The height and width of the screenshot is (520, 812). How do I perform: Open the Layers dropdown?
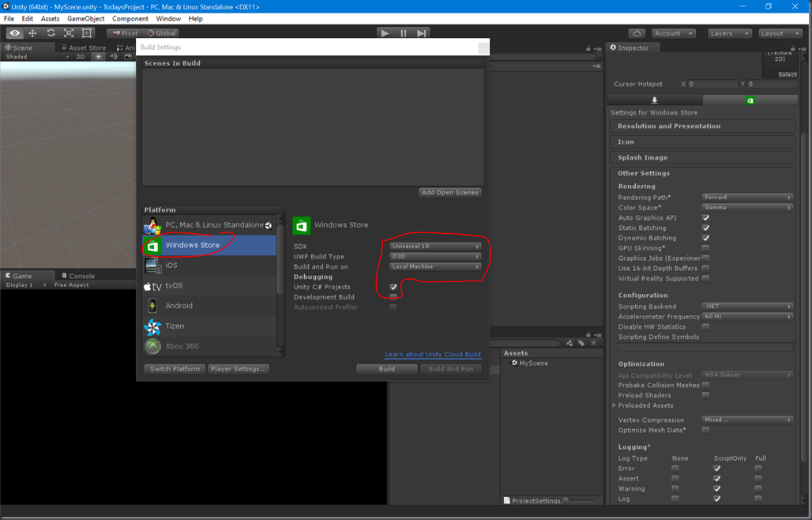729,33
